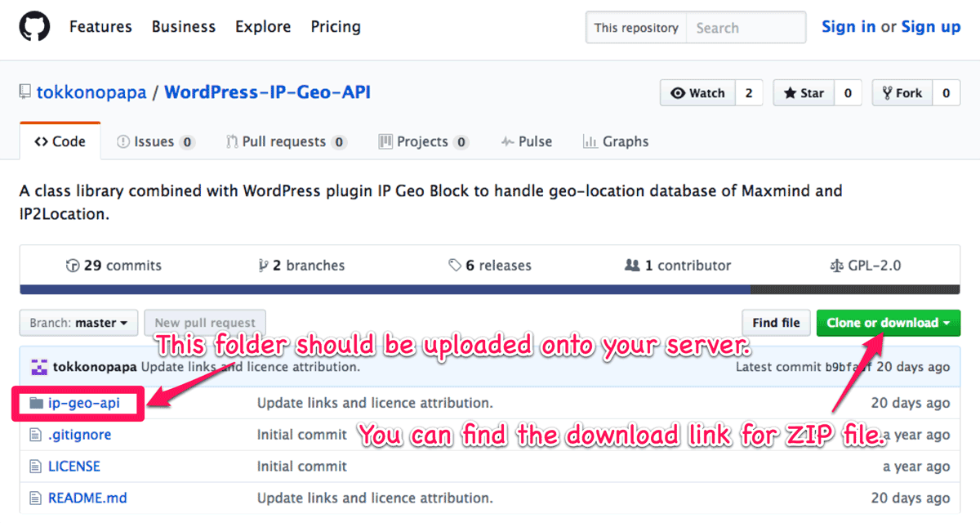980x523 pixels.
Task: Open the Pricing page
Action: tap(336, 27)
